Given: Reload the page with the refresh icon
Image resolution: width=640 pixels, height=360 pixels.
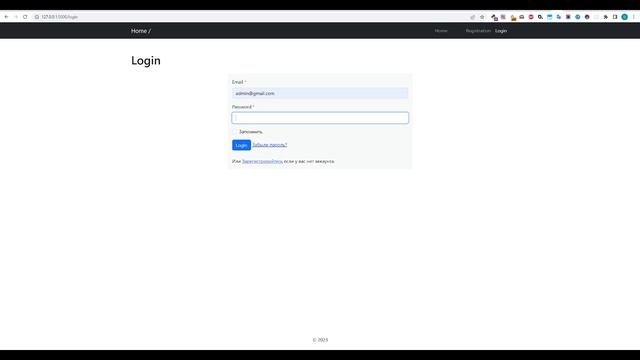Looking at the screenshot, I should (x=25, y=17).
